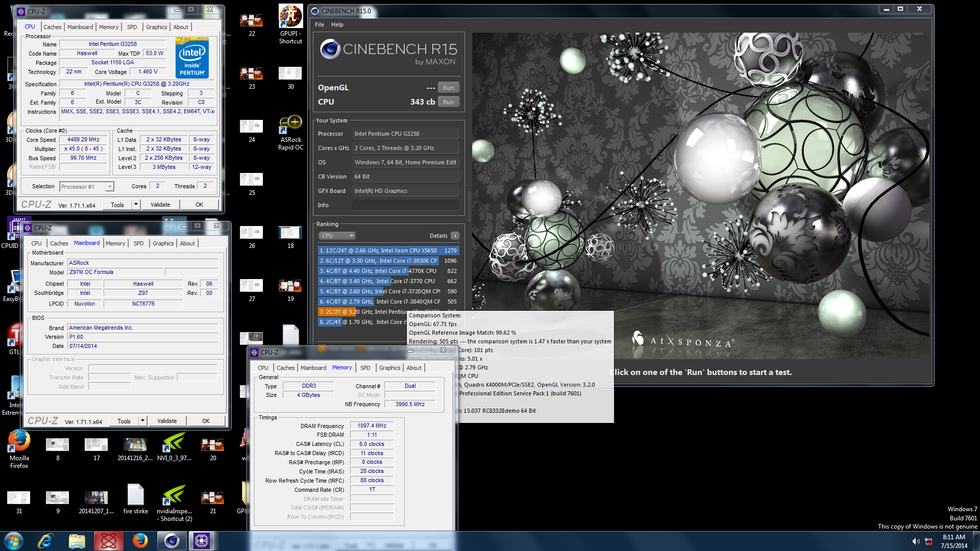Select ranking entry Intel Core i7-3720QM
This screenshot has height=551, width=980.
click(388, 291)
